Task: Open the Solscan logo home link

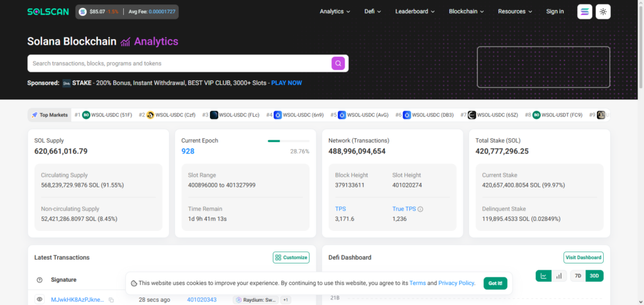Action: (48, 11)
